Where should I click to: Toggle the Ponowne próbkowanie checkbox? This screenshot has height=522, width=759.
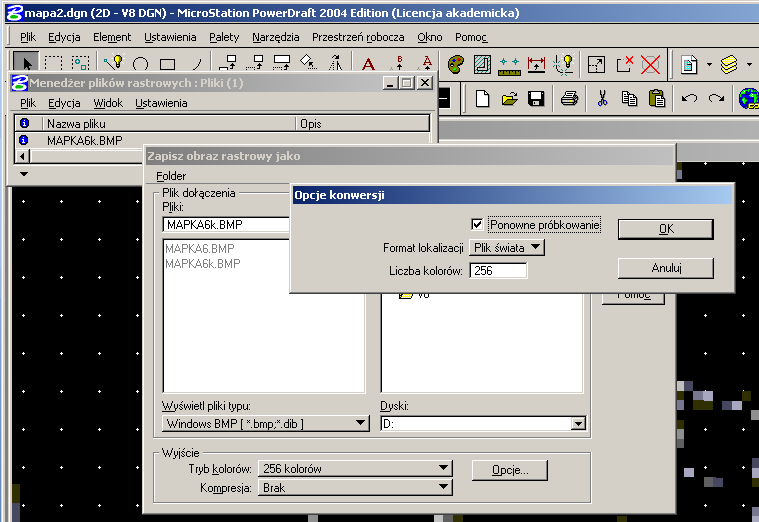point(477,224)
